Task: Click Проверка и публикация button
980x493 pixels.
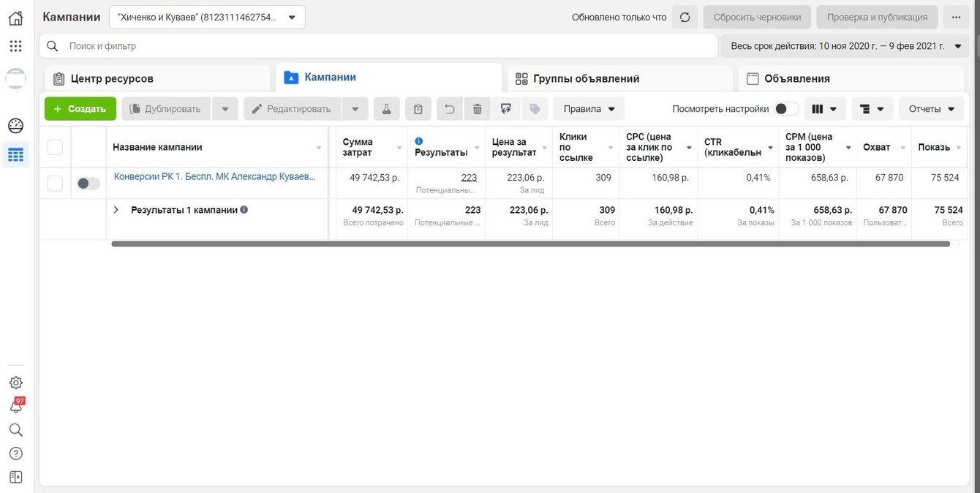Action: pyautogui.click(x=877, y=17)
